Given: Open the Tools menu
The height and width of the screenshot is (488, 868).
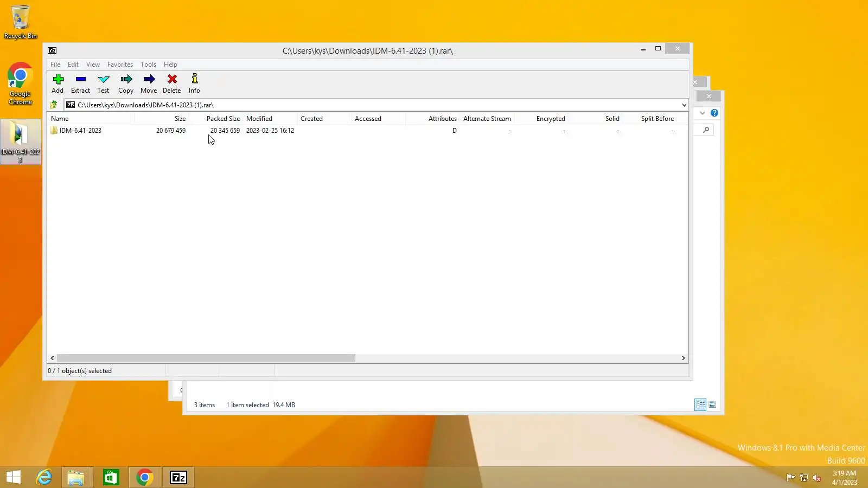Looking at the screenshot, I should (x=148, y=64).
